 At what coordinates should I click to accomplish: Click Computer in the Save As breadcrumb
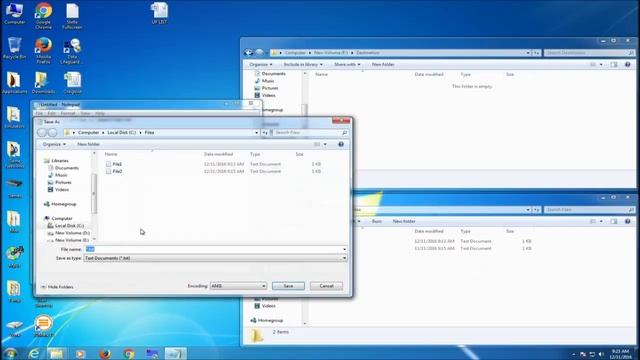coord(89,133)
